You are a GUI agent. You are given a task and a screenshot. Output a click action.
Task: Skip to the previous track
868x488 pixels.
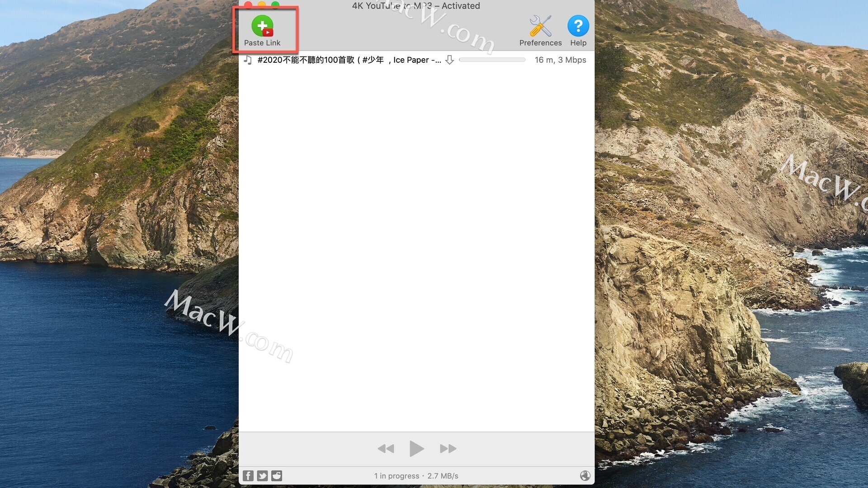coord(386,449)
